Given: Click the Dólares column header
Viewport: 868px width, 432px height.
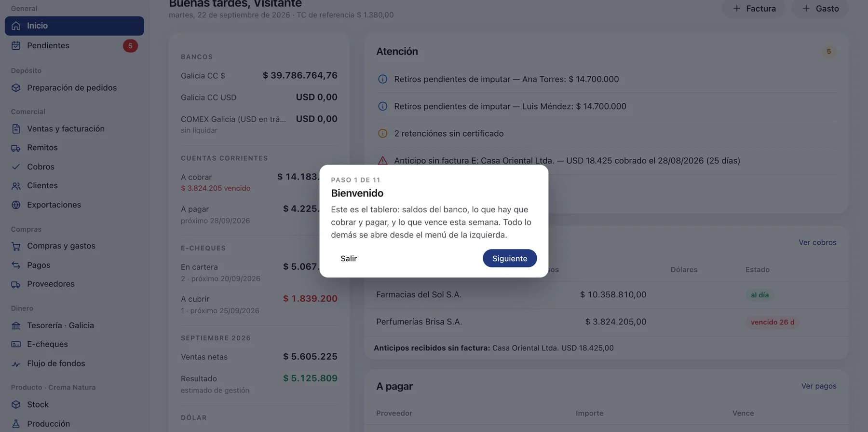Looking at the screenshot, I should tap(684, 270).
